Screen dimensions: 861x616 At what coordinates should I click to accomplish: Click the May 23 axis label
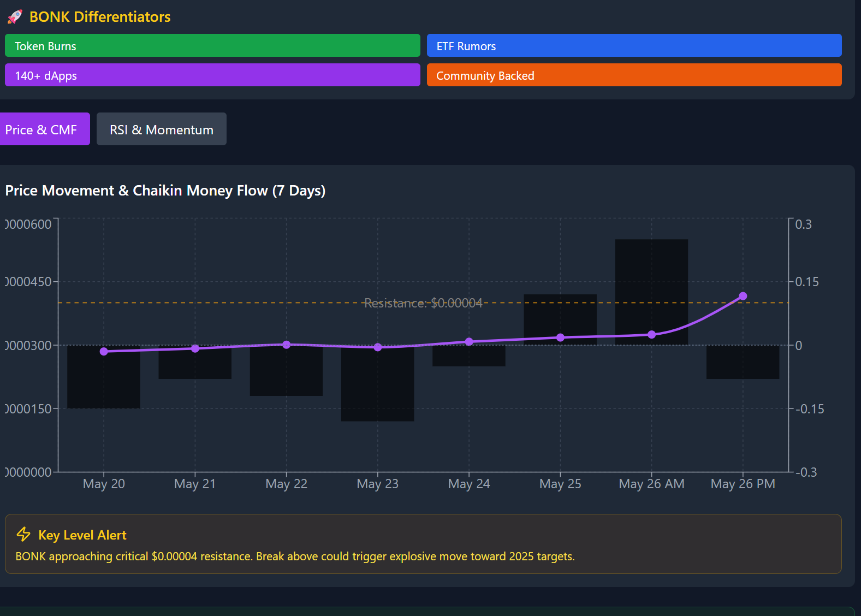[x=378, y=484]
